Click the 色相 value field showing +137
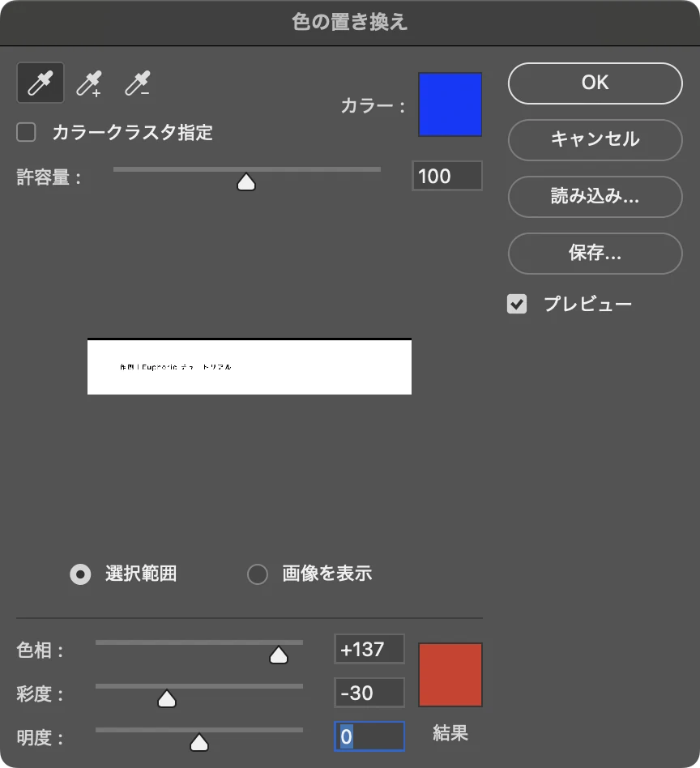Screen dimensions: 700x768 pos(369,649)
